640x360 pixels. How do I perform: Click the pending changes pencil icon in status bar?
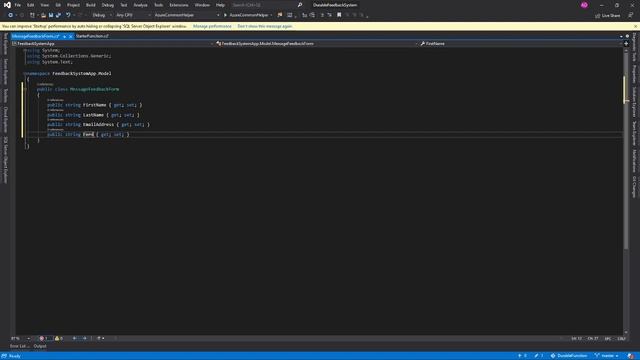click(x=536, y=356)
